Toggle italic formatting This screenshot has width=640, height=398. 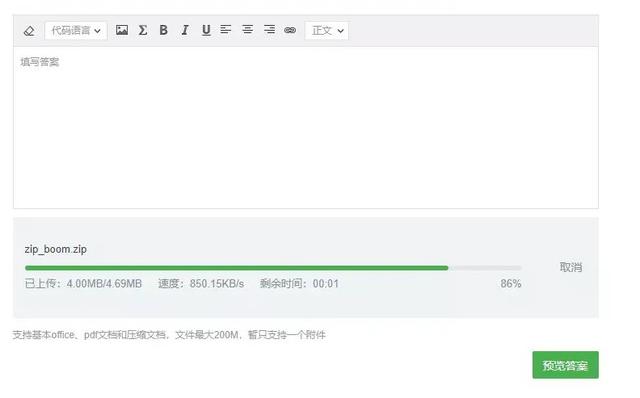[185, 30]
